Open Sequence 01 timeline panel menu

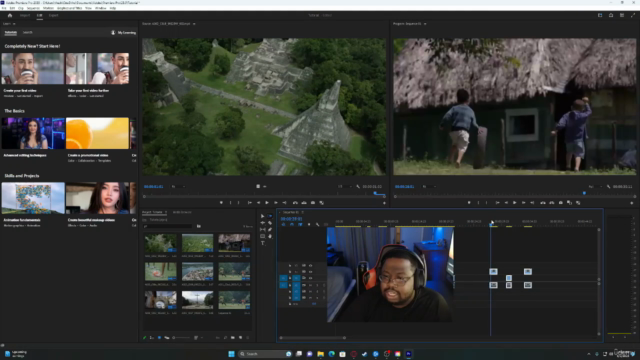(x=302, y=212)
